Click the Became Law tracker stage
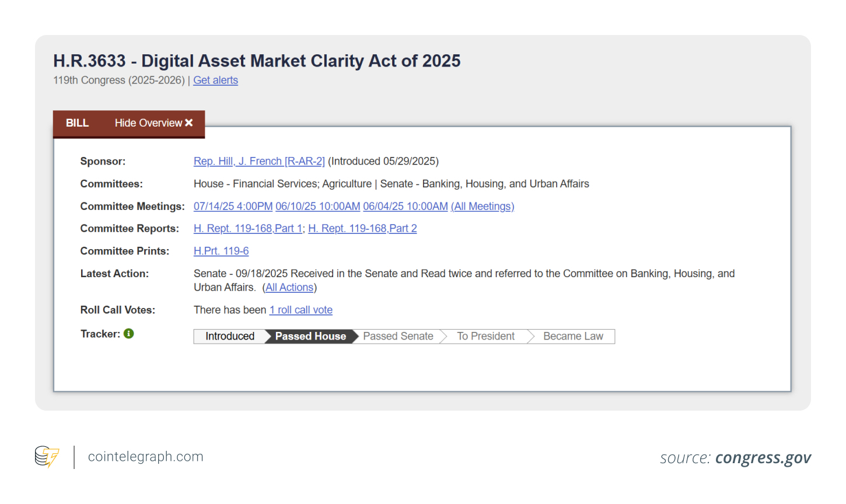Screen dimensions: 846x504 coord(573,337)
